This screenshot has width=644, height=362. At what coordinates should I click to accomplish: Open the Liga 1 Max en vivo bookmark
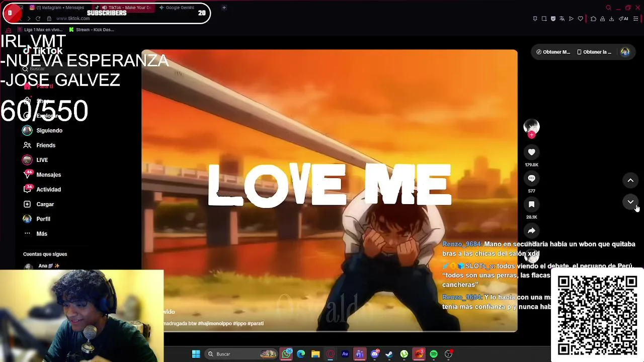tap(40, 30)
